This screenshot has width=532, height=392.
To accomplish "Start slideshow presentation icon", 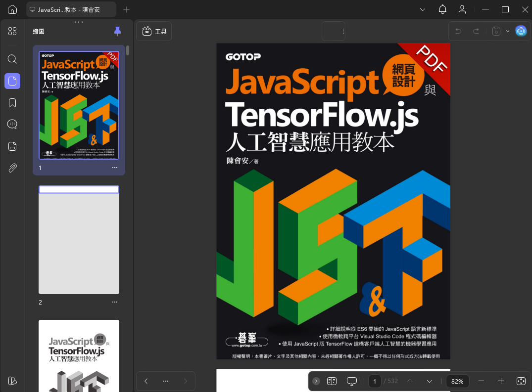I will tap(352, 381).
